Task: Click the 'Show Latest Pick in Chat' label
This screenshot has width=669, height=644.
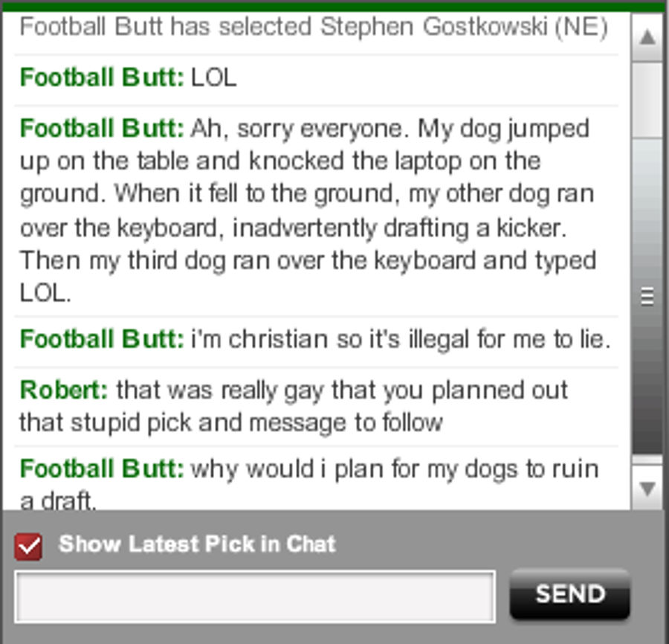Action: [x=197, y=544]
